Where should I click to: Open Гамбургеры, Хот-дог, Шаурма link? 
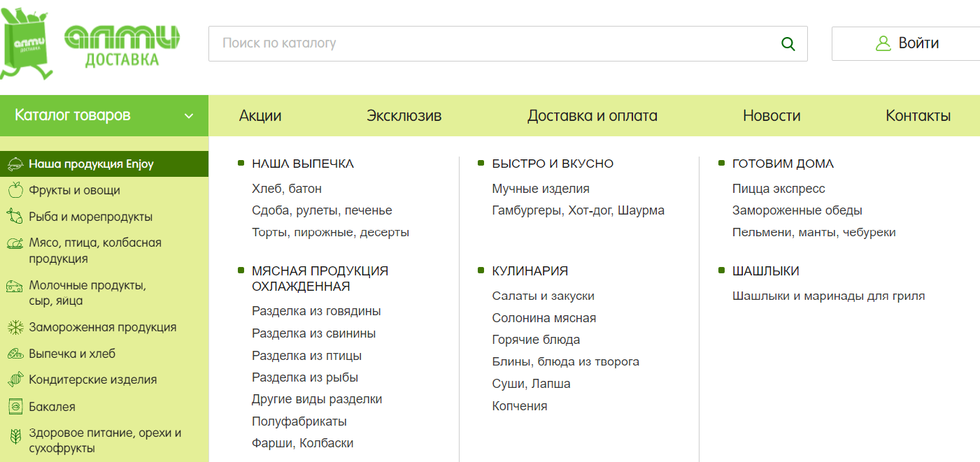(578, 210)
